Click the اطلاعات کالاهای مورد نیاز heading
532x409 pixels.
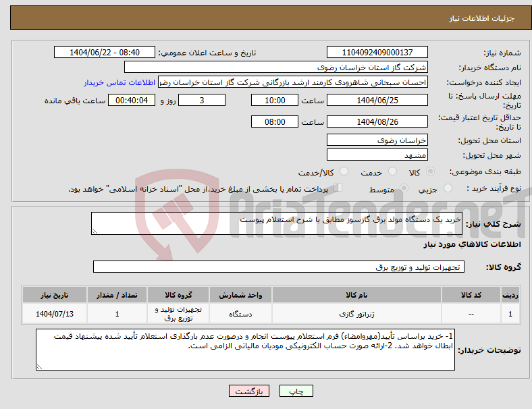coord(472,244)
